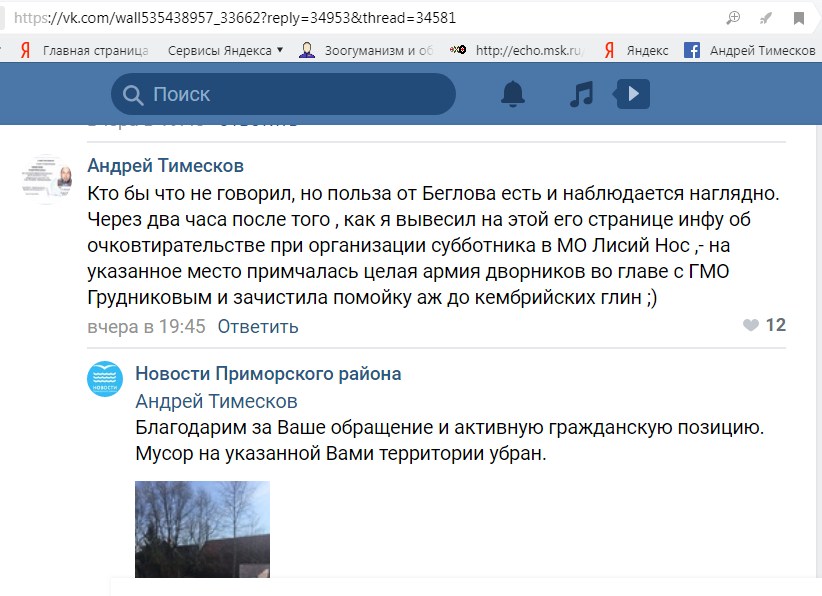Like Андрей Тимесков's comment with heart icon
This screenshot has width=822, height=596.
751,325
